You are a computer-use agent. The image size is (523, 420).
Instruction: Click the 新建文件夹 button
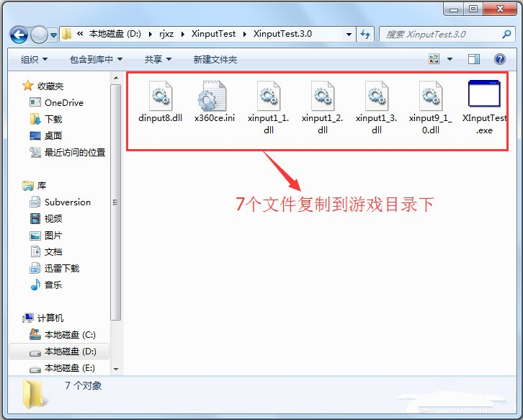click(x=215, y=59)
